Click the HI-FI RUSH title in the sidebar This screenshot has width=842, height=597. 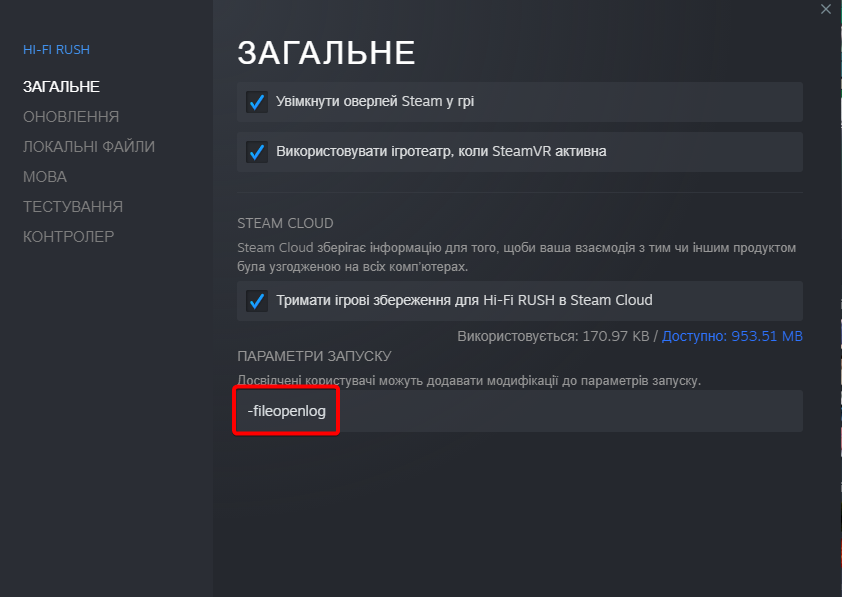(57, 50)
